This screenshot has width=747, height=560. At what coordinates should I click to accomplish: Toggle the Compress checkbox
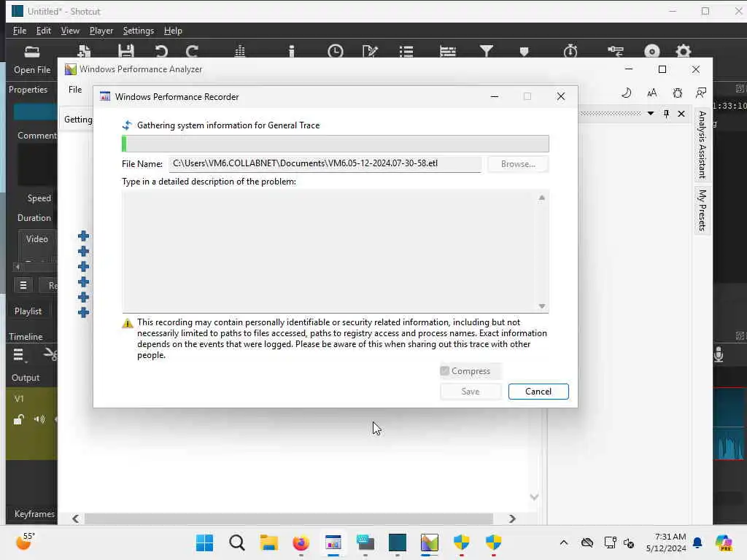tap(444, 370)
